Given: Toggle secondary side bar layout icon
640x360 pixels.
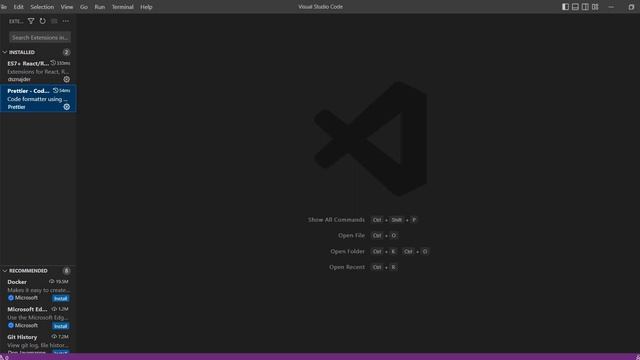Looking at the screenshot, I should [585, 7].
